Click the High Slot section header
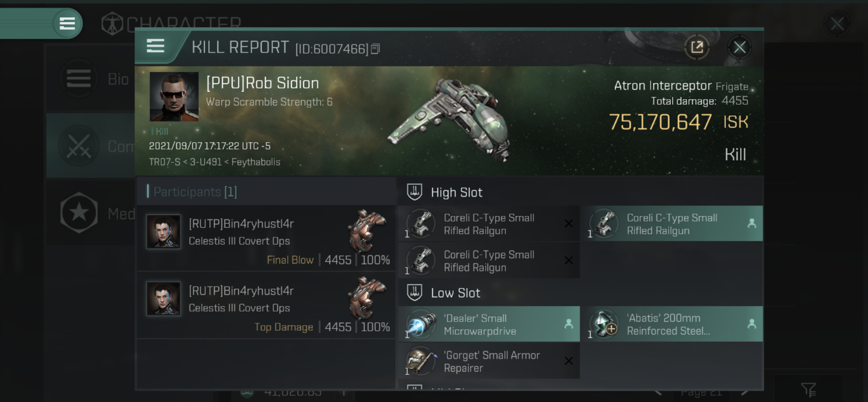The image size is (868, 402). (456, 193)
